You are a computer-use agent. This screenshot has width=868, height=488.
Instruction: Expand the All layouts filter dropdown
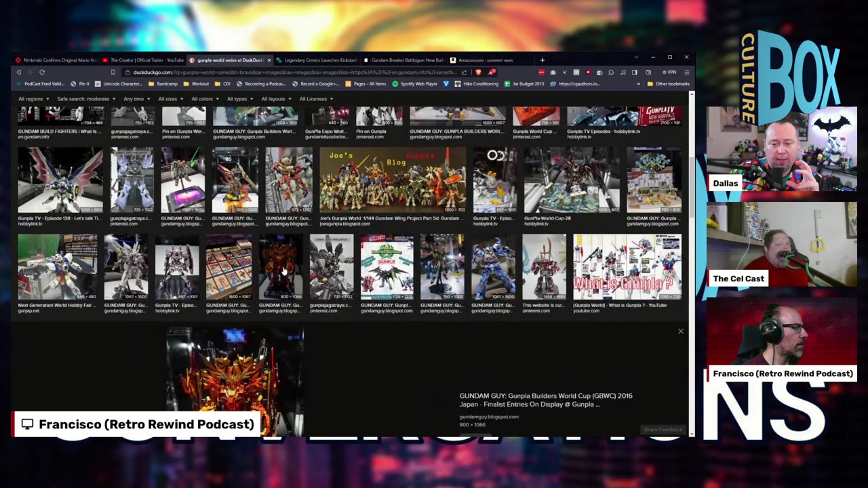(x=275, y=99)
